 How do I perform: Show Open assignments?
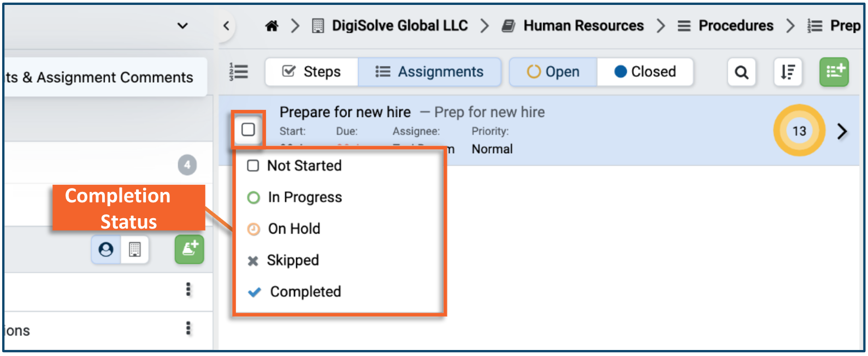553,72
